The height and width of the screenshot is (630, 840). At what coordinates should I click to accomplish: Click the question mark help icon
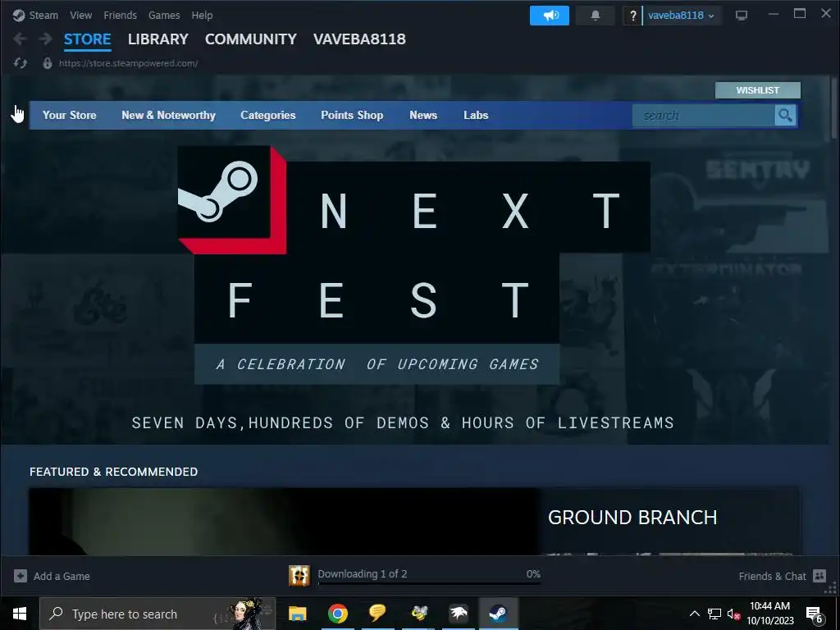(632, 16)
